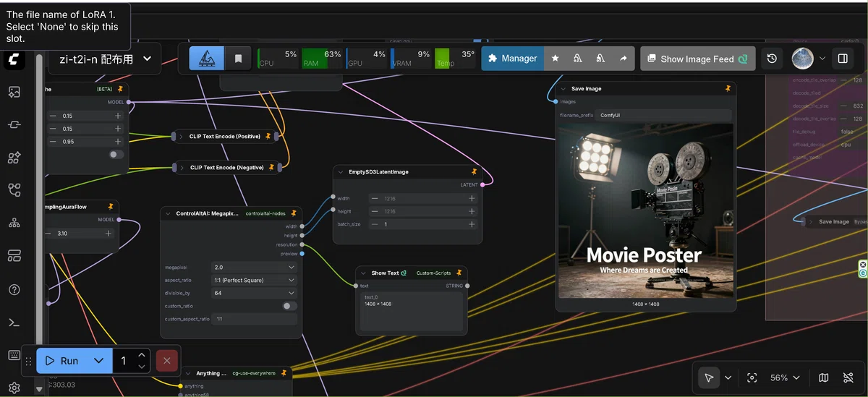
Task: Click the user avatar image
Action: (x=803, y=59)
